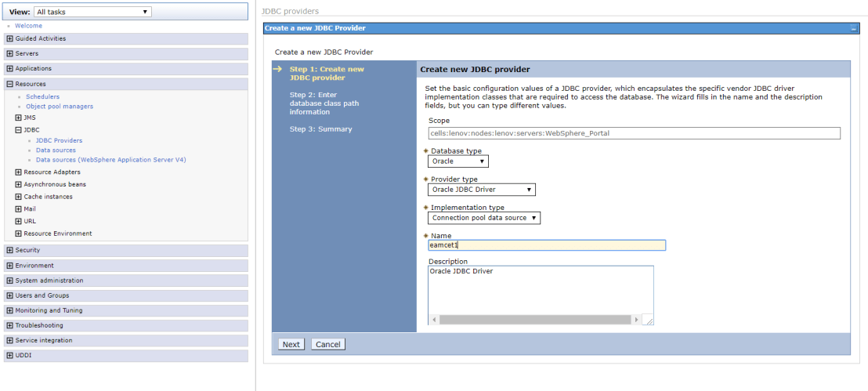Expand the Cache instances node
Image resolution: width=868 pixels, height=391 pixels.
coord(19,197)
